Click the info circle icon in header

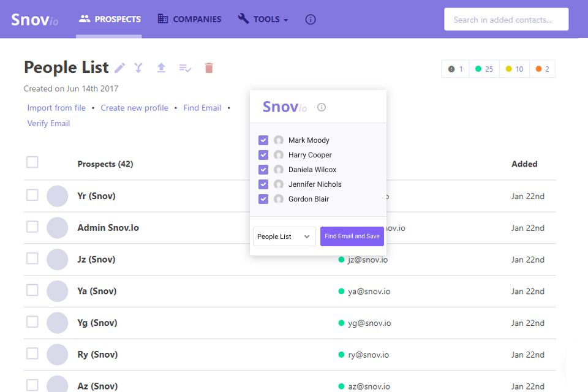click(x=311, y=19)
